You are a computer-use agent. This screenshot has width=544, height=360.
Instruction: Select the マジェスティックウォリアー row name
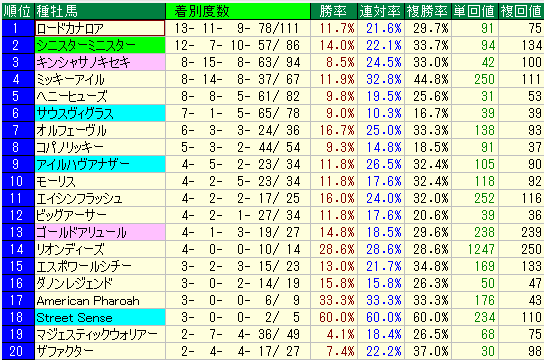pos(97,334)
